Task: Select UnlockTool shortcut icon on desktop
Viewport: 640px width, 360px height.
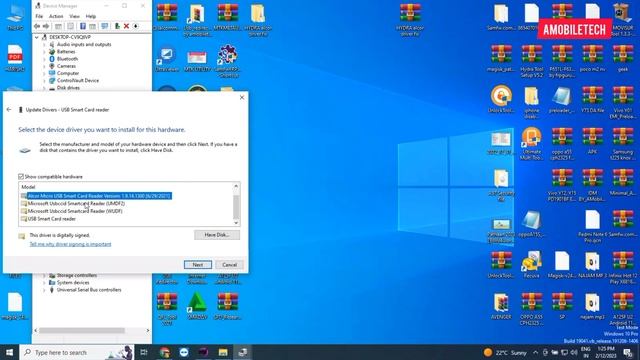Action: [x=501, y=99]
